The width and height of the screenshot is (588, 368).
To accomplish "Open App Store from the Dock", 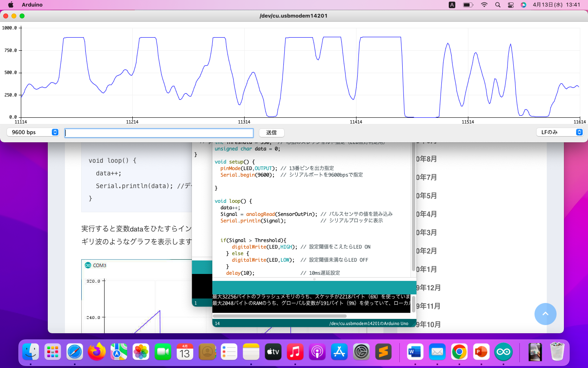I will 339,352.
